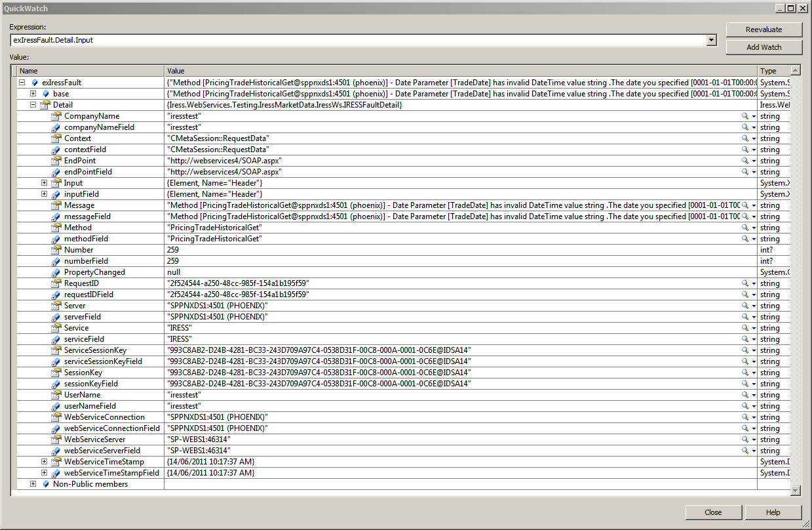Click the icon beside base row
Image resolution: width=812 pixels, height=530 pixels.
(45, 94)
